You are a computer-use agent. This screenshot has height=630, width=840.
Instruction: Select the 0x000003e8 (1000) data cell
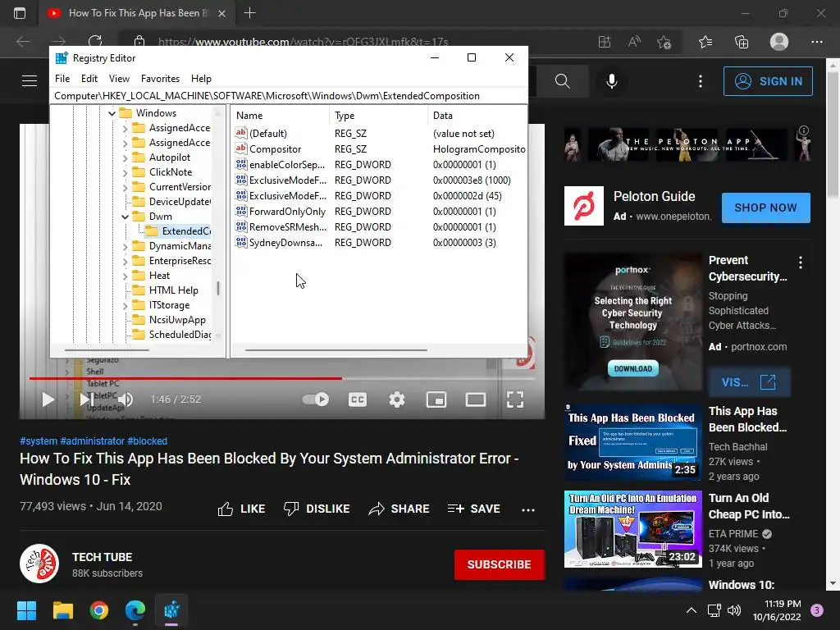point(472,180)
